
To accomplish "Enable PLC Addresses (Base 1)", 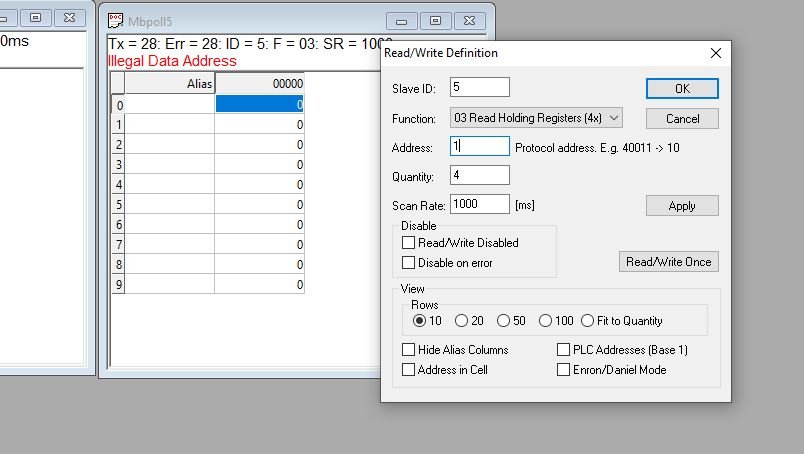I will [564, 350].
